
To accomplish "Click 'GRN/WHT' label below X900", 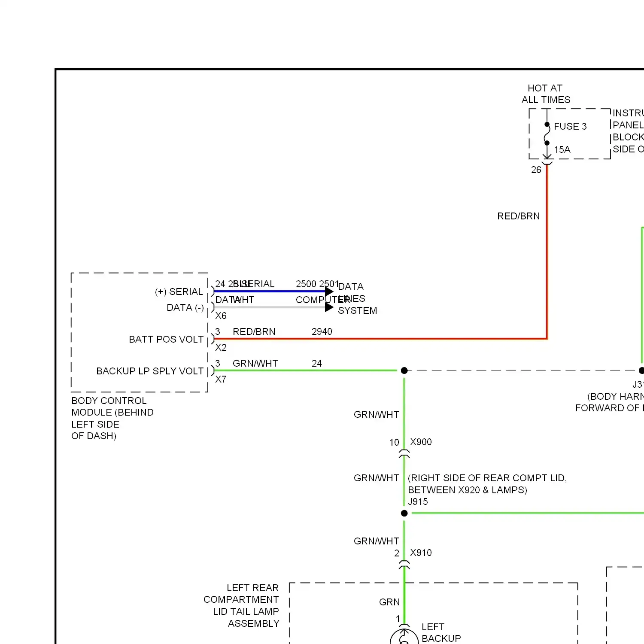I will 376,478.
